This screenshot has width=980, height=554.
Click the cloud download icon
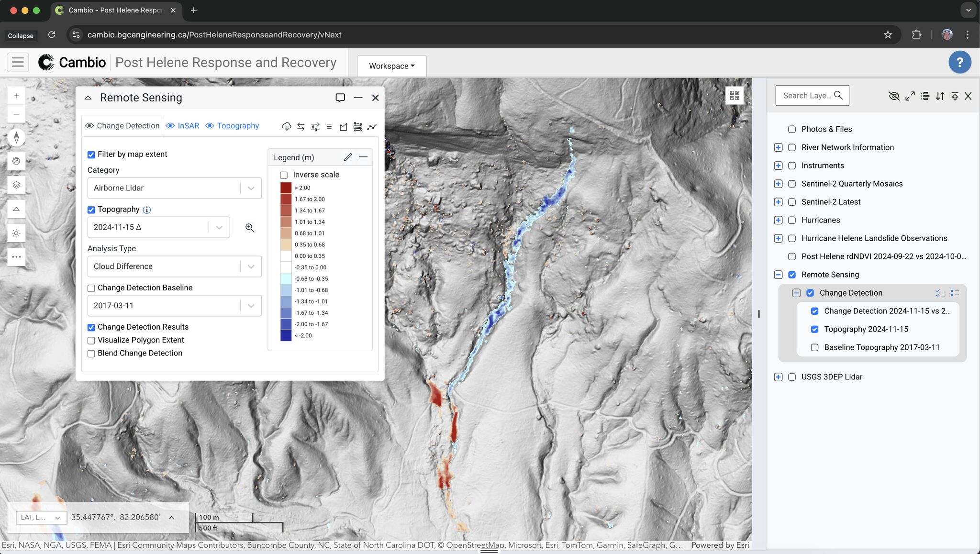(x=286, y=126)
